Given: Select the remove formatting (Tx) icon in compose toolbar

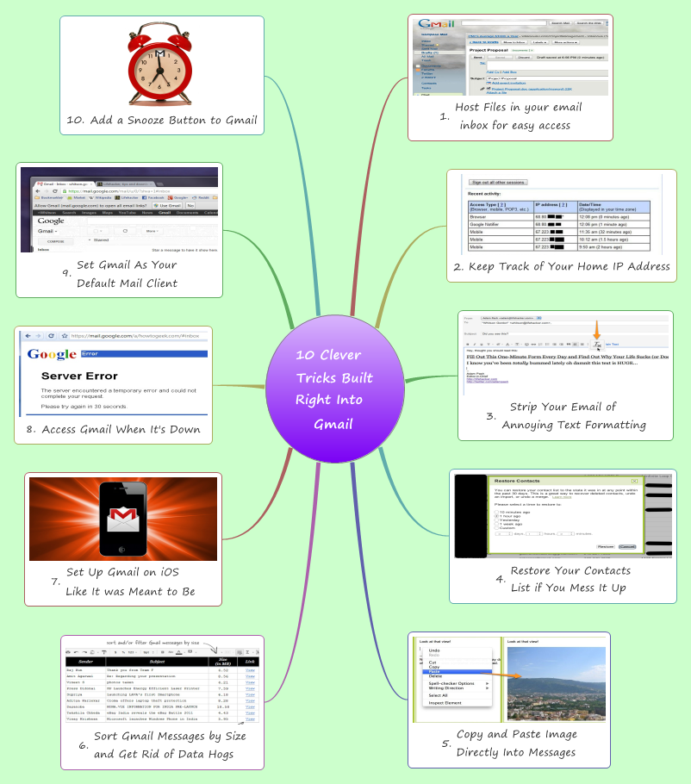Looking at the screenshot, I should pos(598,345).
